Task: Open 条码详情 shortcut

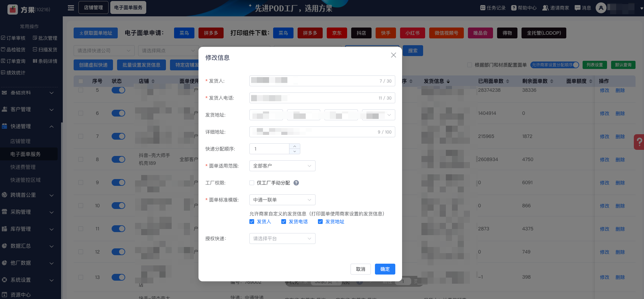Action: tap(45, 61)
